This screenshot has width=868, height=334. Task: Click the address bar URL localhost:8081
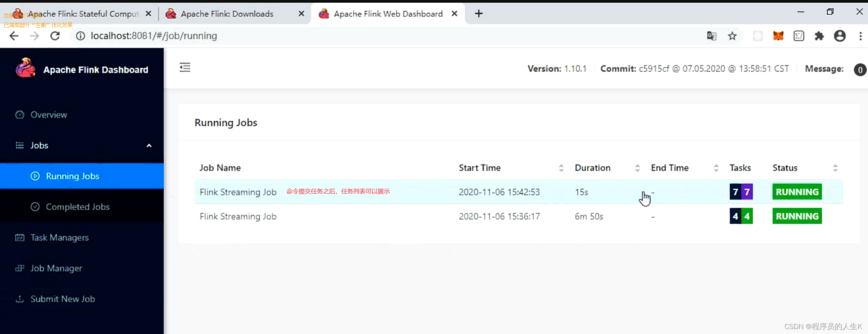pyautogui.click(x=154, y=36)
